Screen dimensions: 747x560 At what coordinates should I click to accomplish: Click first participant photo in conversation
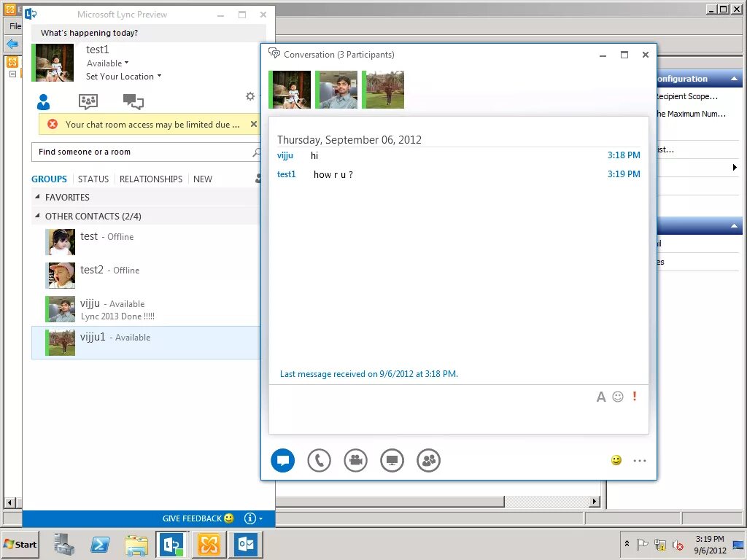290,90
